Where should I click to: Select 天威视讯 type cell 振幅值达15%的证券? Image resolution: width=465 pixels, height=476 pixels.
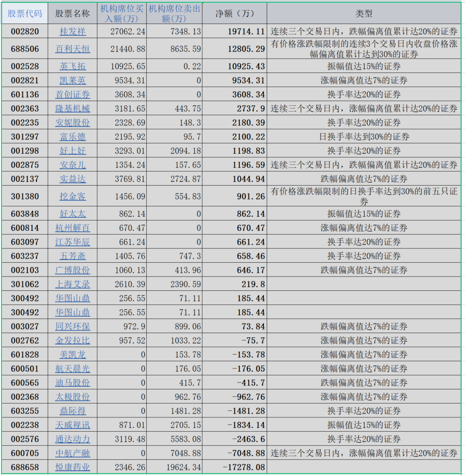point(364,425)
